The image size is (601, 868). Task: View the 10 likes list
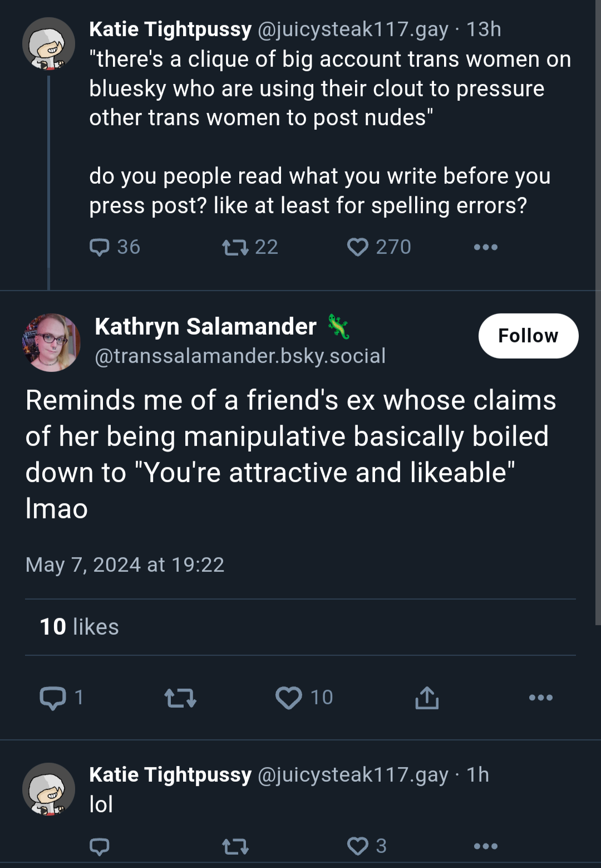tap(79, 627)
